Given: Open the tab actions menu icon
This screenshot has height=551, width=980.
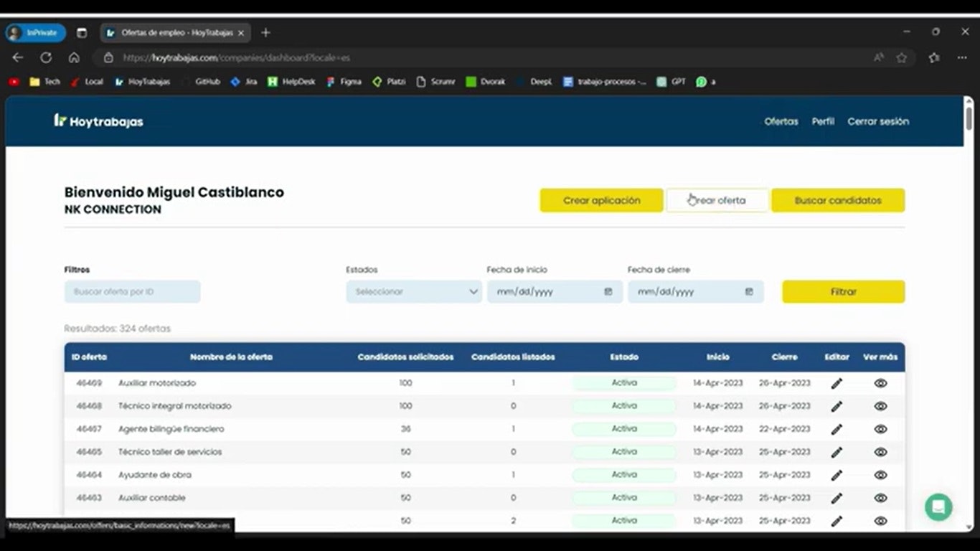Looking at the screenshot, I should point(82,32).
